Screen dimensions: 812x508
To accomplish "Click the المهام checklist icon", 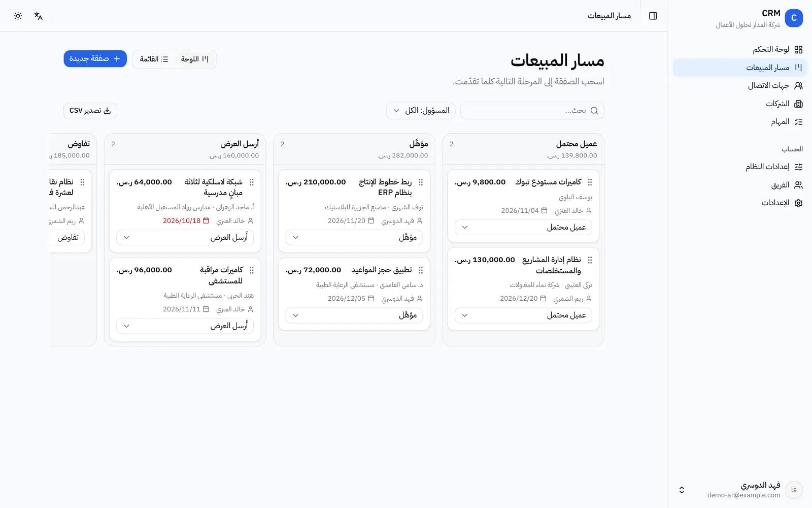I will (x=798, y=122).
